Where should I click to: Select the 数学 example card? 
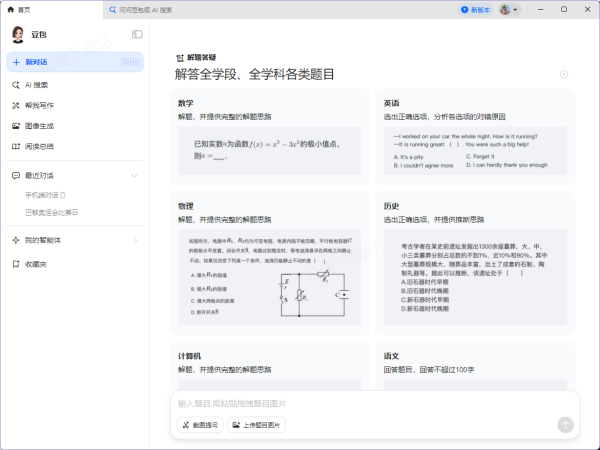[269, 137]
